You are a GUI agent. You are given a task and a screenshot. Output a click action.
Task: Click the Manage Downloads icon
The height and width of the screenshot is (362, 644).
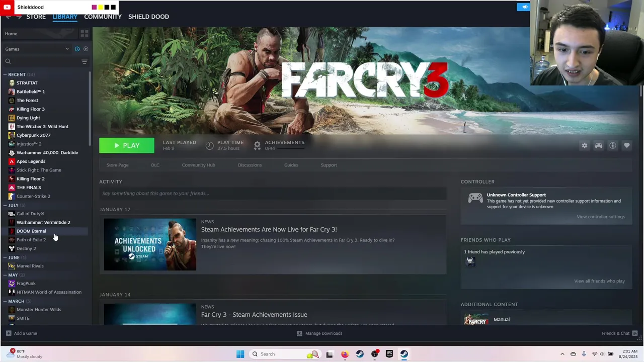coord(299,333)
